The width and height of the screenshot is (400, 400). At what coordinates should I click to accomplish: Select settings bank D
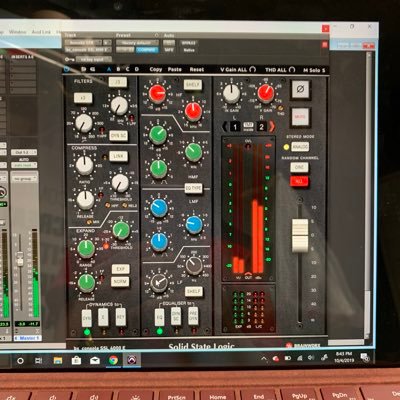tap(137, 69)
